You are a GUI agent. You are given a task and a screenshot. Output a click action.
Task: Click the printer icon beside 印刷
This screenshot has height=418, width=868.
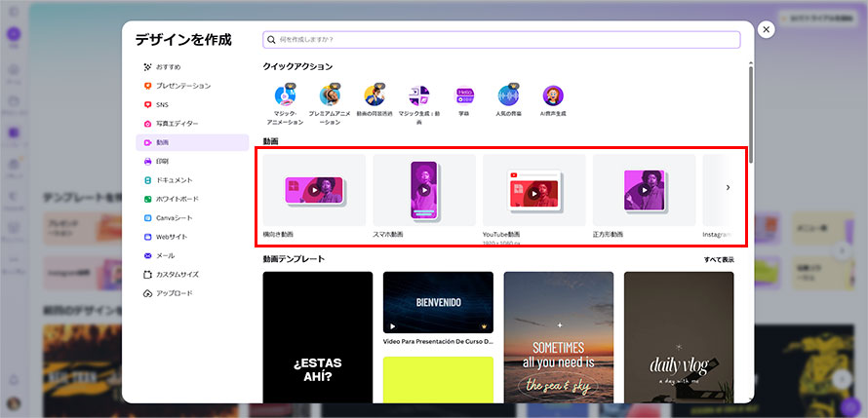tap(147, 162)
